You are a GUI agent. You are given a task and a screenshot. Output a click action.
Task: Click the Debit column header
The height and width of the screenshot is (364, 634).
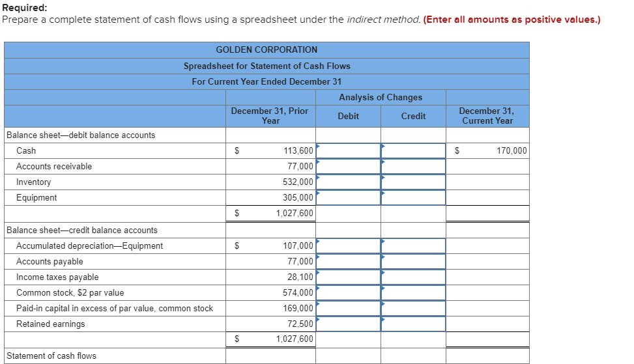pyautogui.click(x=348, y=117)
